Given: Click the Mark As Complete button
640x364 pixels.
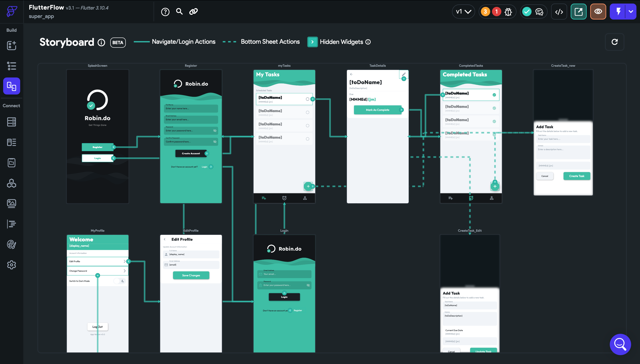Looking at the screenshot, I should pyautogui.click(x=377, y=110).
